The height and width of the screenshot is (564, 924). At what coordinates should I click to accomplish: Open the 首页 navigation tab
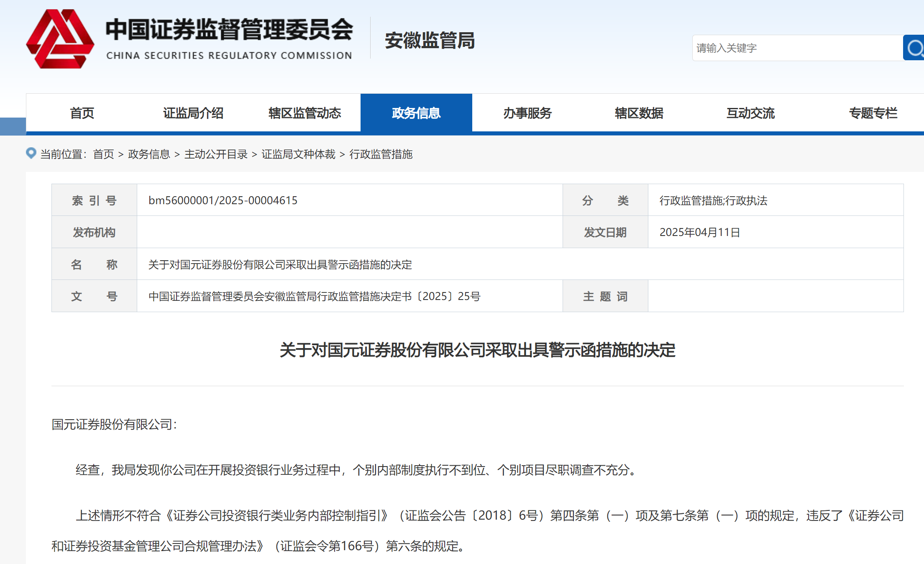pos(82,113)
